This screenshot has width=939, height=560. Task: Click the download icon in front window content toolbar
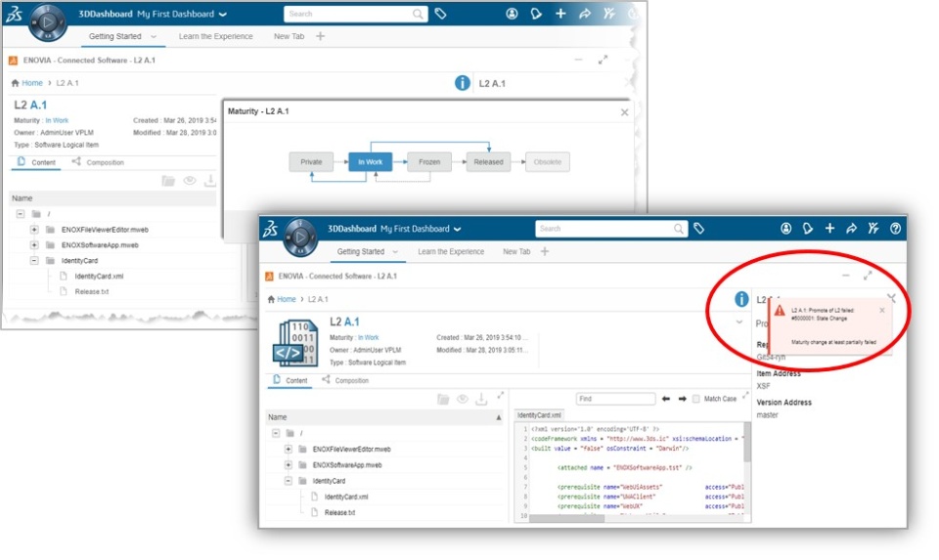pyautogui.click(x=481, y=399)
